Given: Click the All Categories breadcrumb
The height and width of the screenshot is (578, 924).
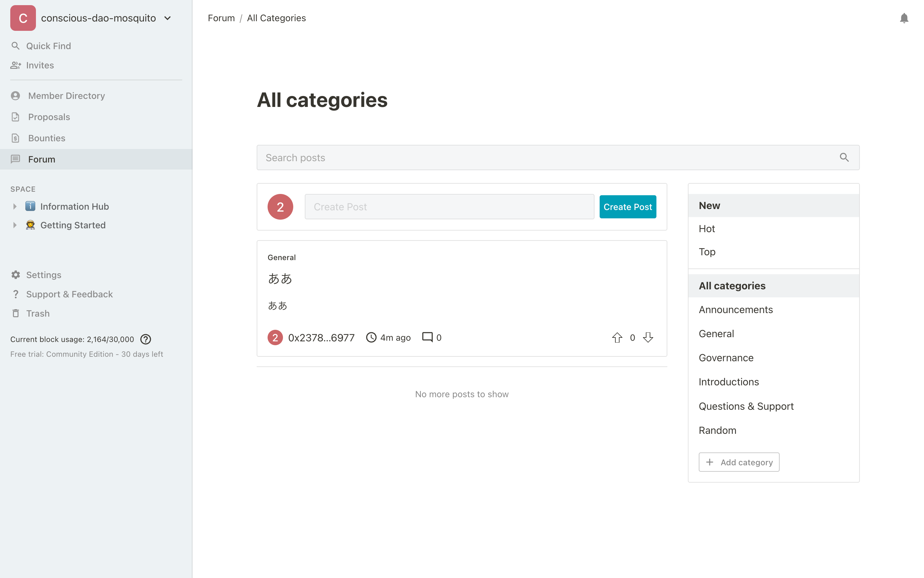Looking at the screenshot, I should point(277,18).
